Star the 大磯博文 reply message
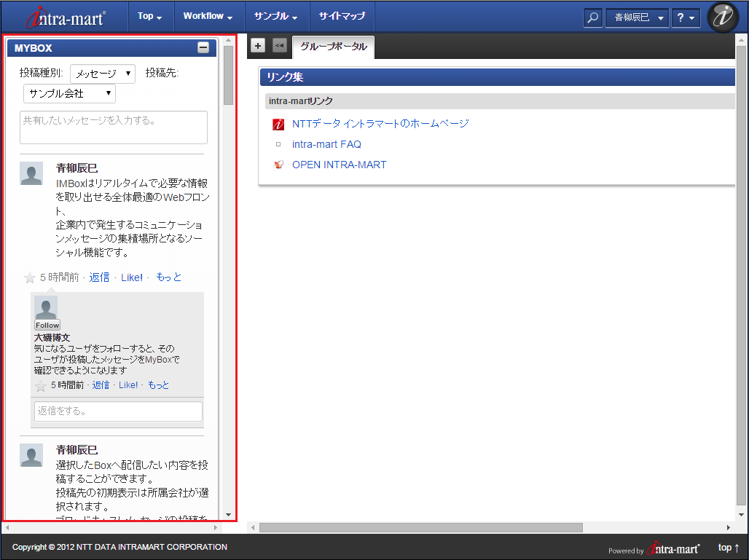 41,385
